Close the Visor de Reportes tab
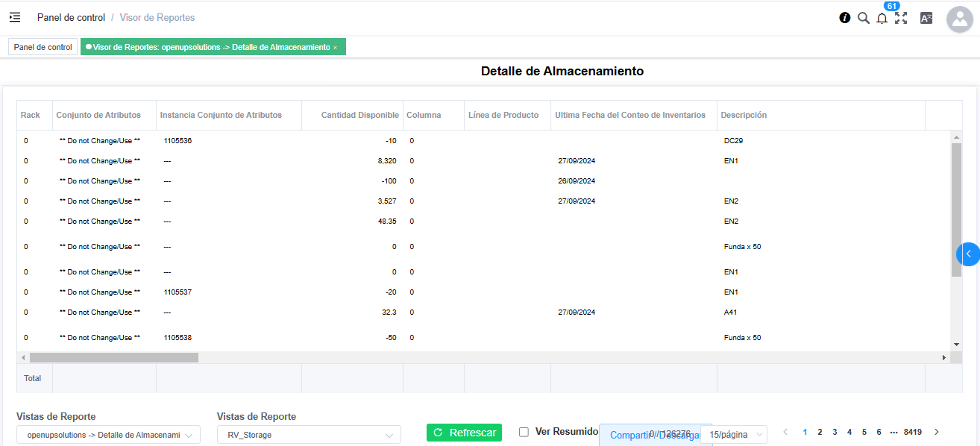Screen dimensions: 980x446 [x=335, y=47]
